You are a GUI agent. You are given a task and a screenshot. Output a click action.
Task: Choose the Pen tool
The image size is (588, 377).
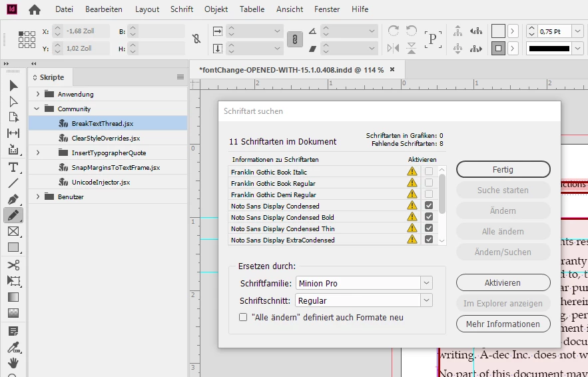point(13,198)
